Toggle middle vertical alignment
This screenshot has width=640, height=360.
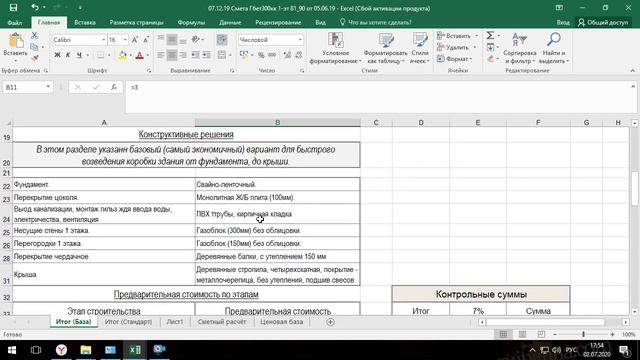tap(172, 40)
